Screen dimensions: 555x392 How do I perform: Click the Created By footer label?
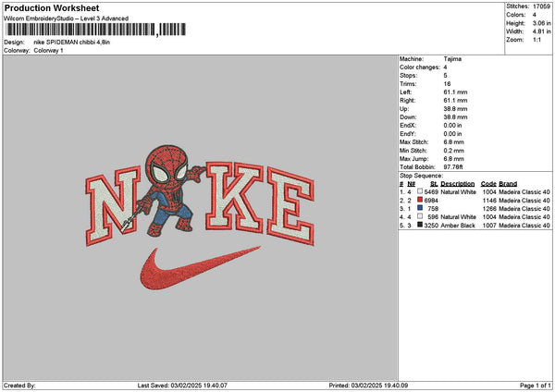point(19,386)
